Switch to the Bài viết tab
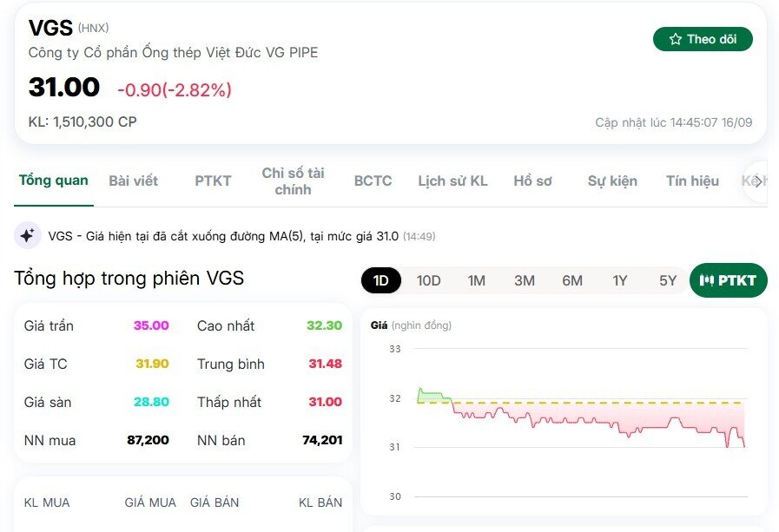The width and height of the screenshot is (779, 532). click(x=134, y=181)
